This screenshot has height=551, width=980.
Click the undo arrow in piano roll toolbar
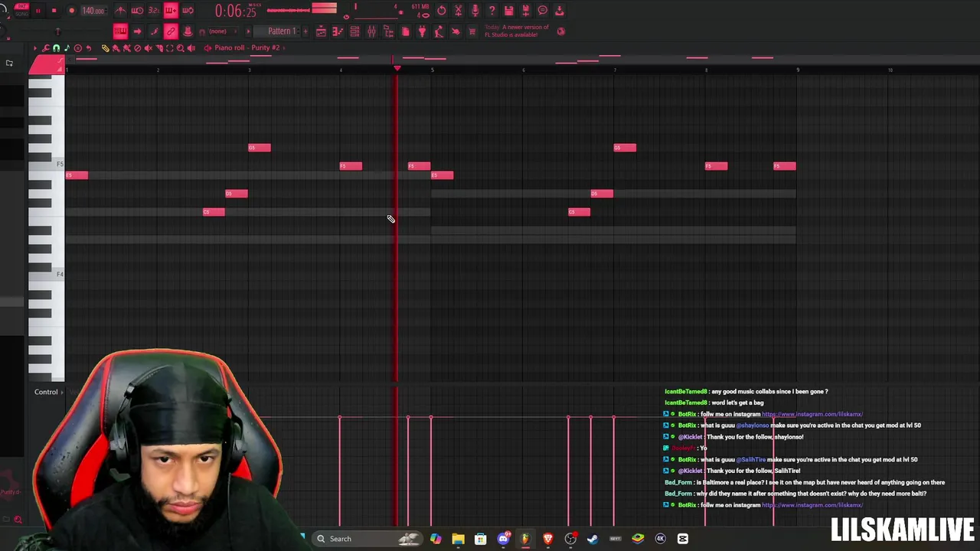tap(88, 47)
